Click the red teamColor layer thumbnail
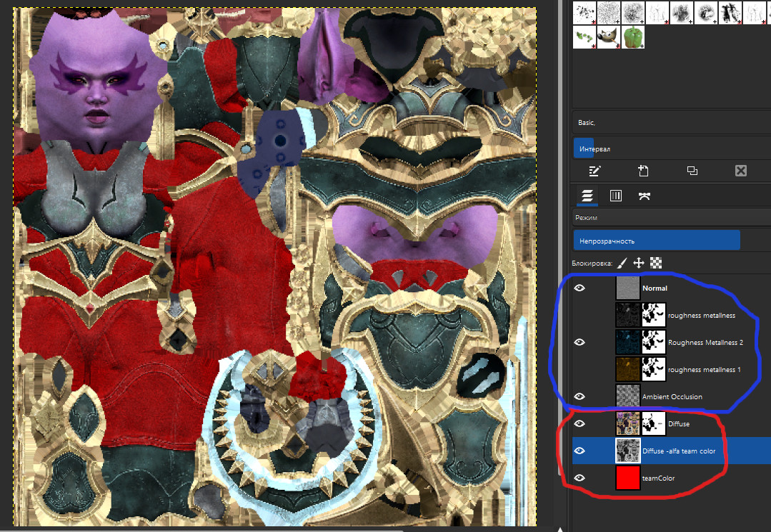Screen dimensions: 771x532 coord(628,478)
